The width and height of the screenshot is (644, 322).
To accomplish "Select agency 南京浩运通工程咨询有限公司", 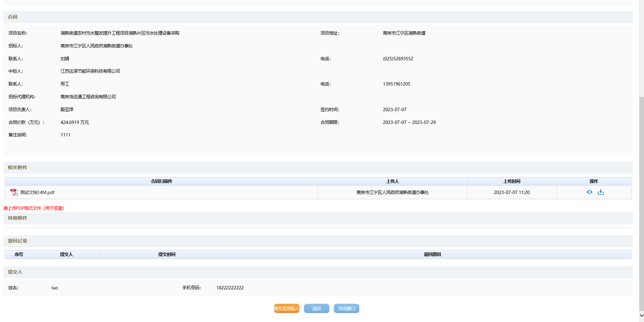I will 88,97.
